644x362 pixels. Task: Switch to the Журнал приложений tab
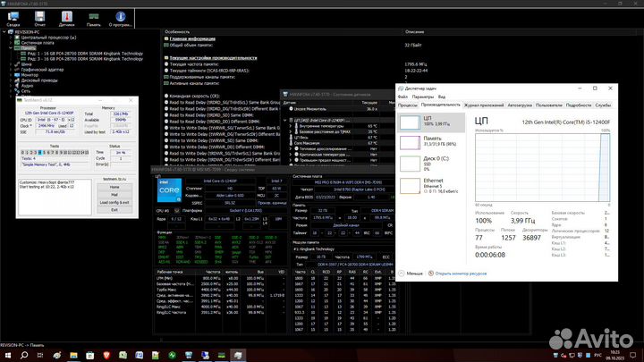coord(483,105)
